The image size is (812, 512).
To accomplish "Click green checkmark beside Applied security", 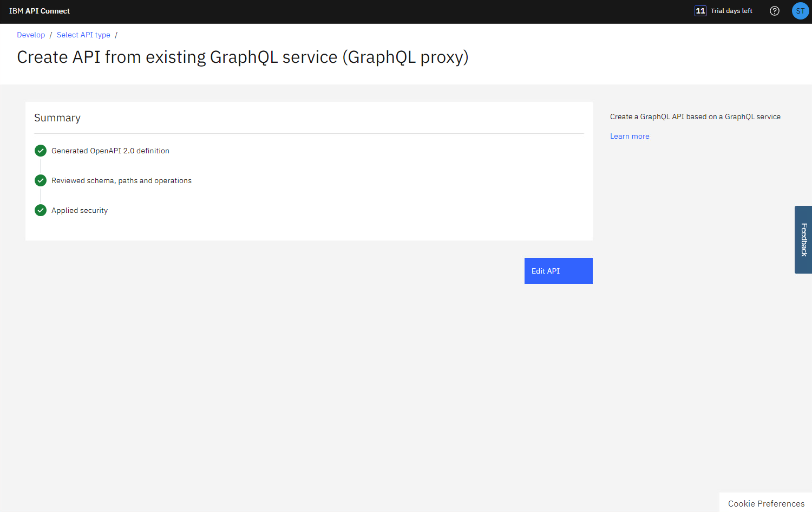I will pyautogui.click(x=41, y=210).
